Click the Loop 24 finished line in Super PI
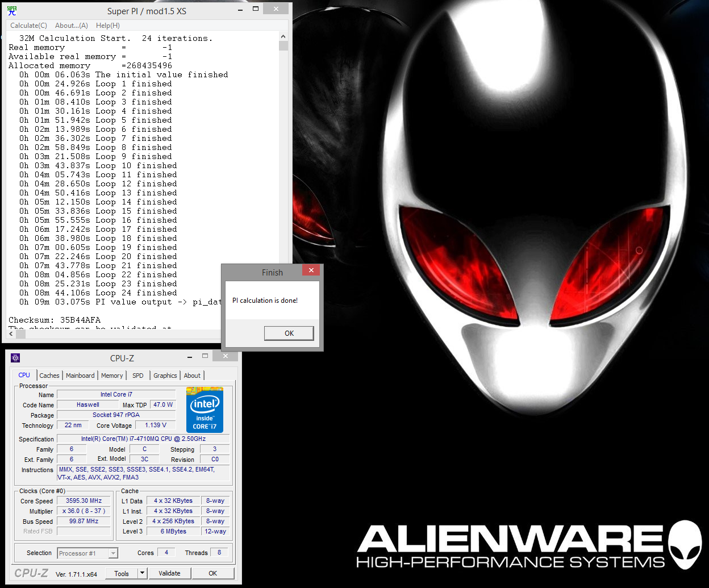The width and height of the screenshot is (709, 588). (x=98, y=293)
